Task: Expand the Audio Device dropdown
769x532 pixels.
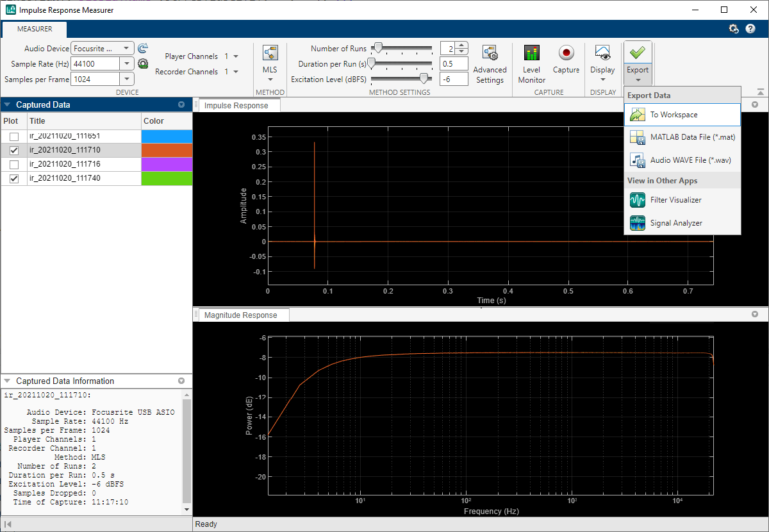Action: [x=127, y=48]
